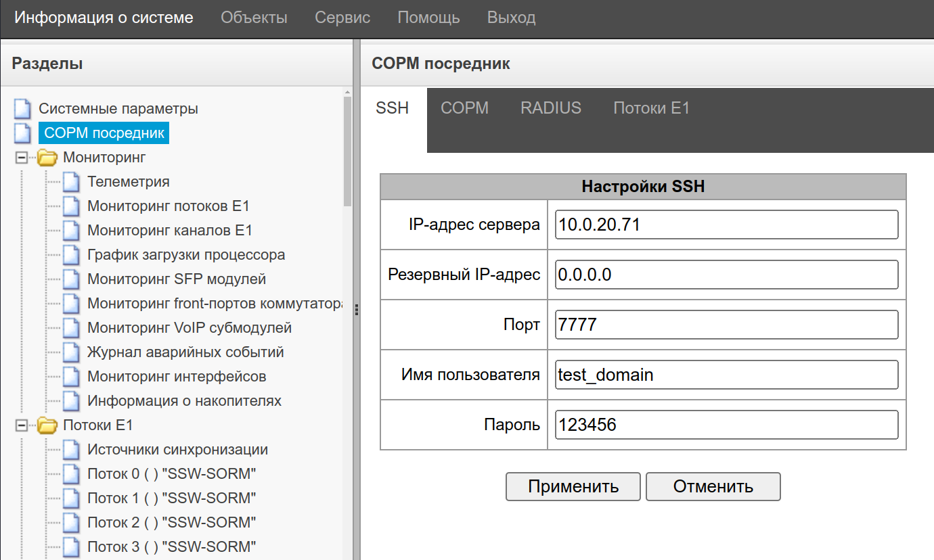Click the Журнал аварийных событий icon

pyautogui.click(x=72, y=352)
